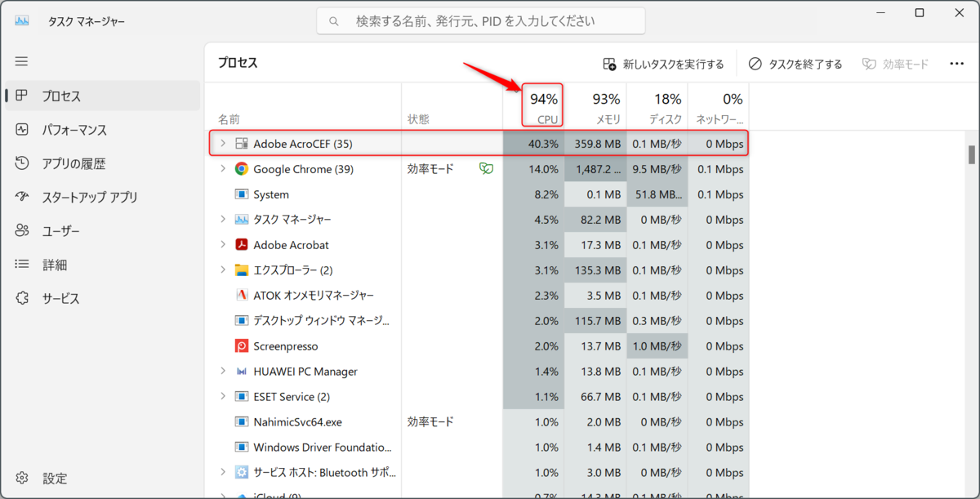The image size is (980, 499).
Task: Open the more options ellipsis menu
Action: [x=957, y=64]
